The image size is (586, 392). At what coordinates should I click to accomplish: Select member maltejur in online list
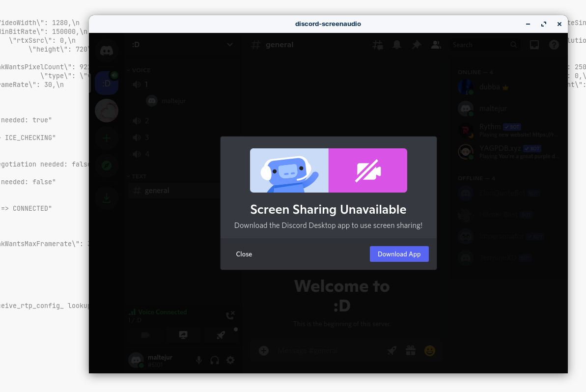pyautogui.click(x=509, y=109)
